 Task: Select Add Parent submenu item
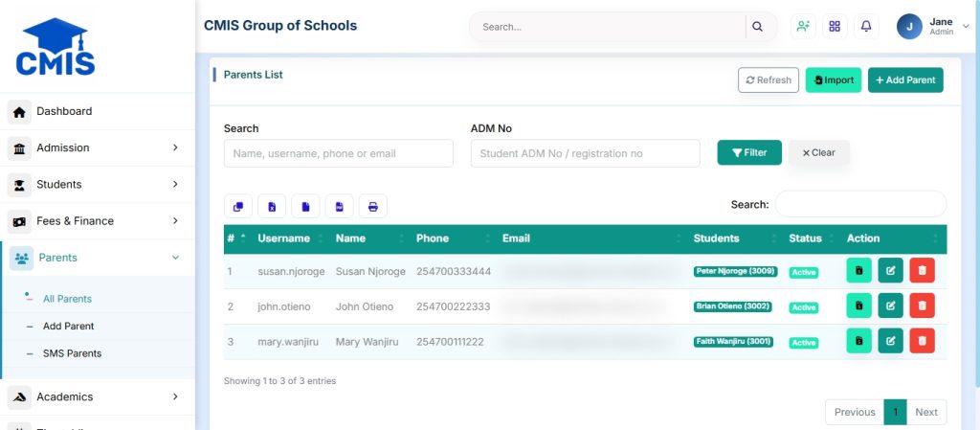[x=68, y=327]
